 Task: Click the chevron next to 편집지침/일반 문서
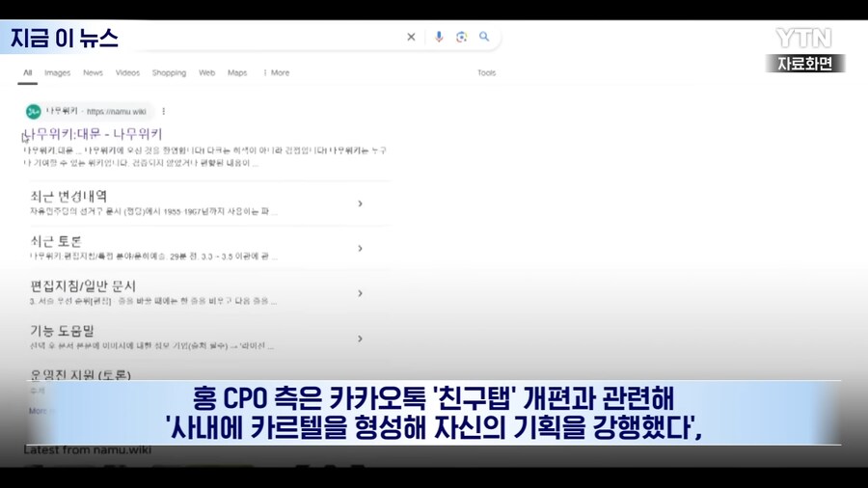pos(360,293)
